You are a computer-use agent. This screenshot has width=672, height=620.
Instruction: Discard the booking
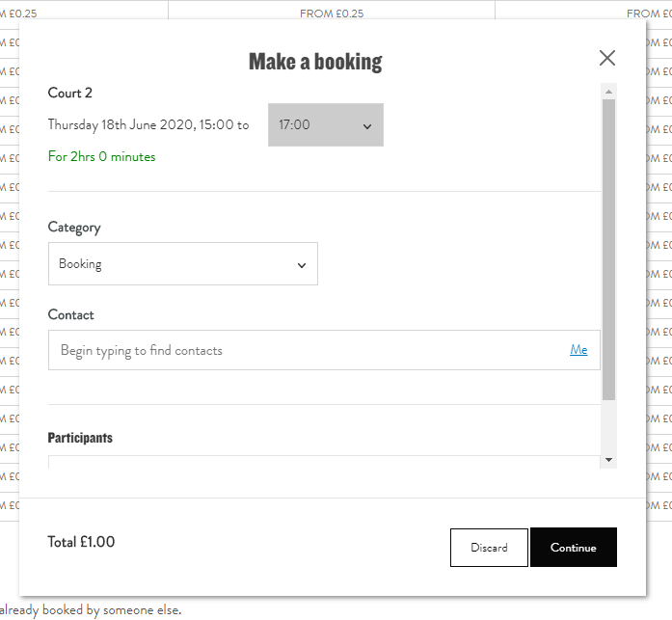(x=489, y=548)
